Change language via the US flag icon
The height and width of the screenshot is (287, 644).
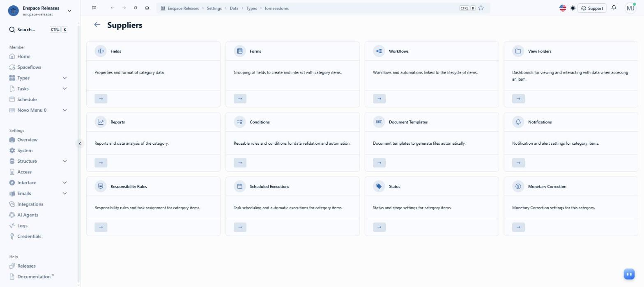tap(563, 8)
